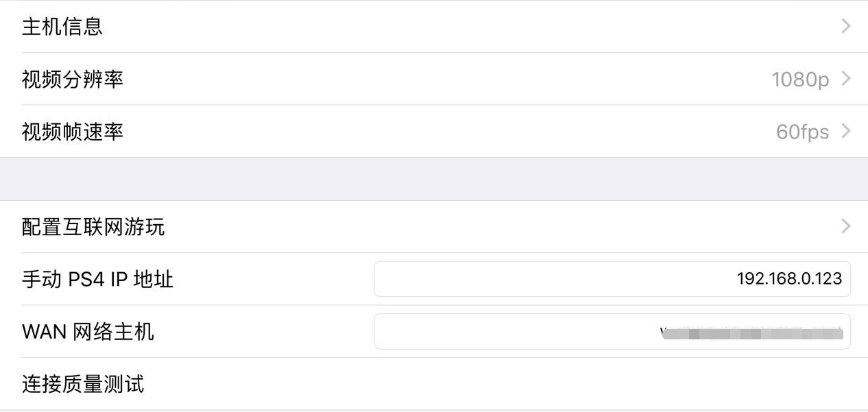Click the 手动 PS4 IP 地址 label
The width and height of the screenshot is (868, 412).
coord(97,280)
